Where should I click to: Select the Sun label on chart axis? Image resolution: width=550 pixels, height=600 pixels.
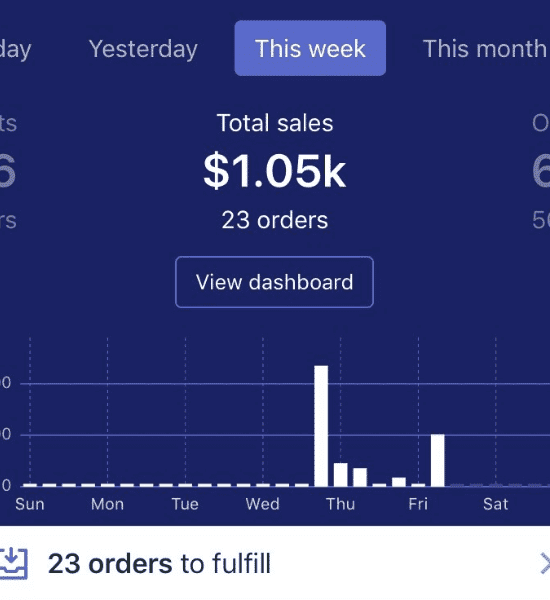30,504
